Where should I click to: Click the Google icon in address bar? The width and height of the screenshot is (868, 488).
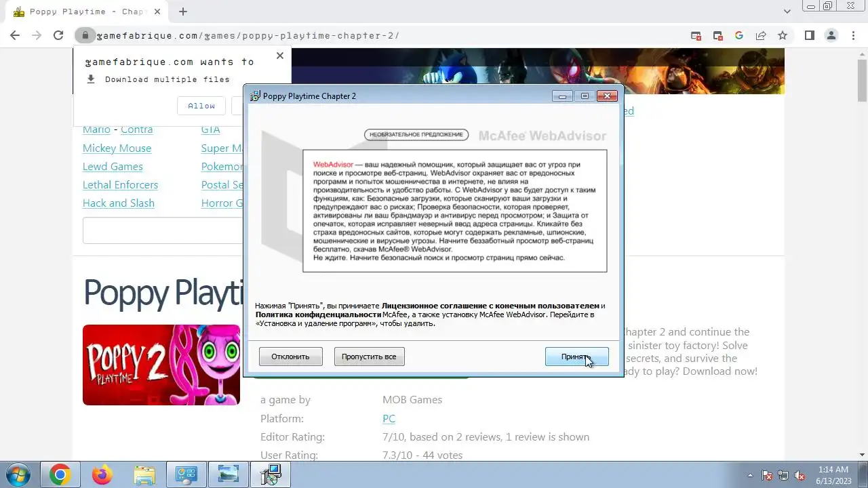tap(739, 35)
